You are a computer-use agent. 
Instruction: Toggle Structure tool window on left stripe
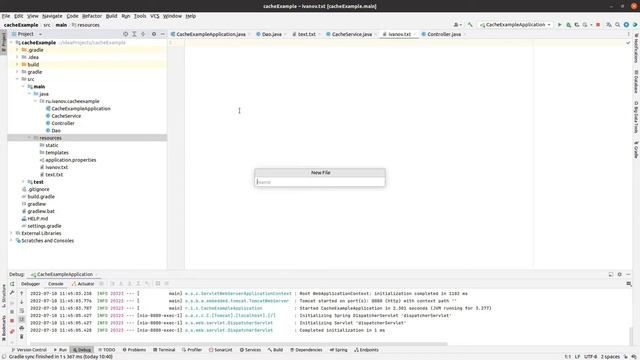pyautogui.click(x=4, y=296)
